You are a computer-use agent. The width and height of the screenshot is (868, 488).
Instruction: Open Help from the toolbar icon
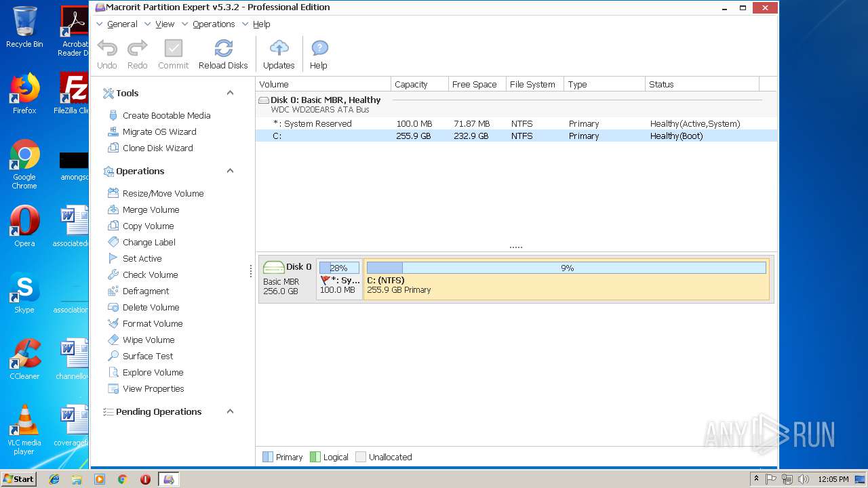[319, 48]
